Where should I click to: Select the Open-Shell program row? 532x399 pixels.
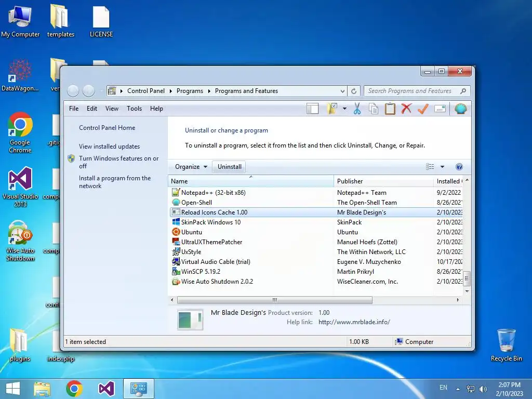[315, 202]
